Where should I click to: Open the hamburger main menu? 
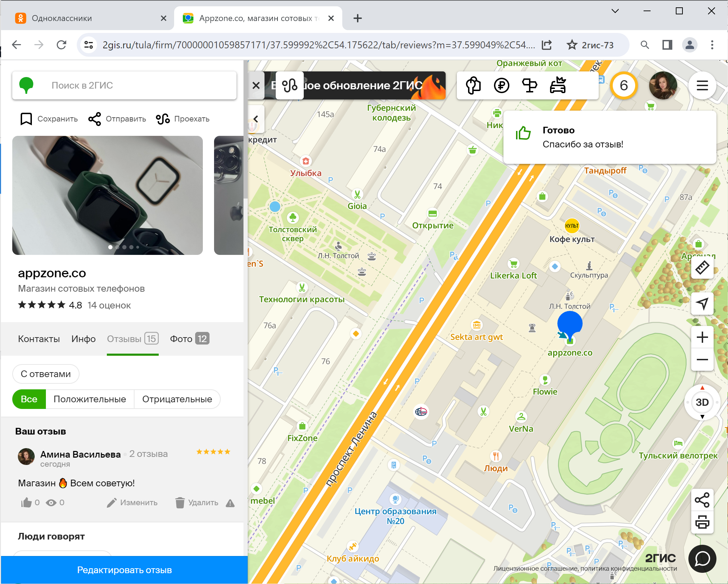pos(702,85)
